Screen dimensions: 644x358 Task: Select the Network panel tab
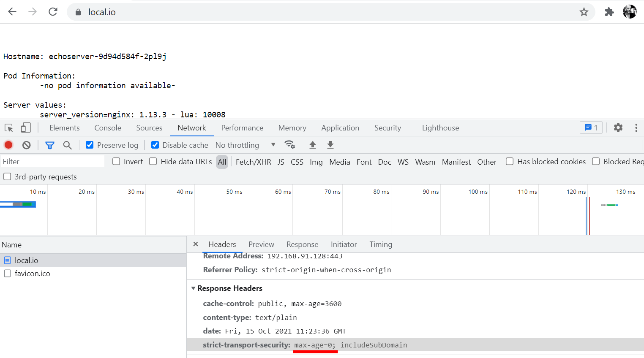coord(192,127)
